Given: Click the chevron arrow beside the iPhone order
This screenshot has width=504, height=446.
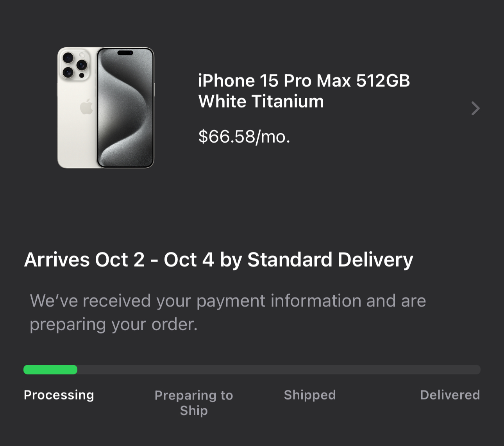Looking at the screenshot, I should tap(475, 108).
